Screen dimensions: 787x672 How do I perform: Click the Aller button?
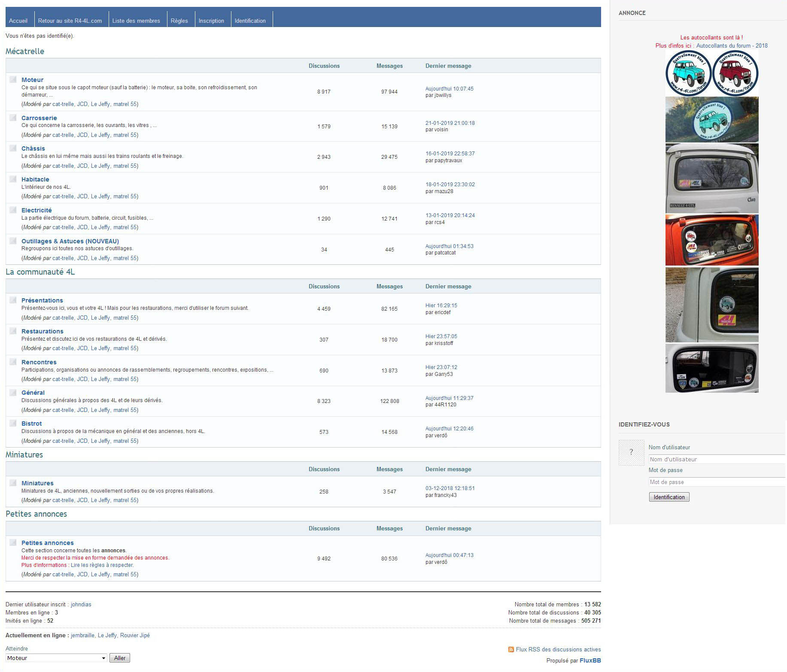pos(120,658)
